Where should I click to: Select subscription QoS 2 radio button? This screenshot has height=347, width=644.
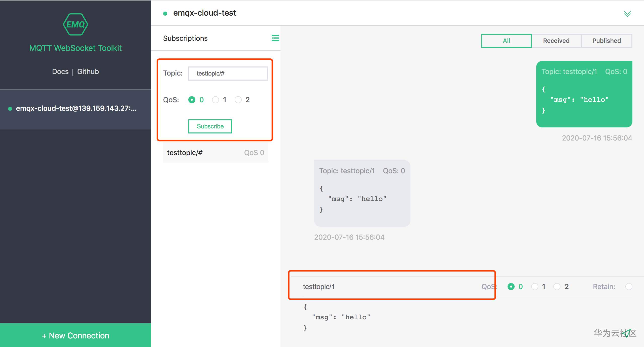click(x=238, y=100)
